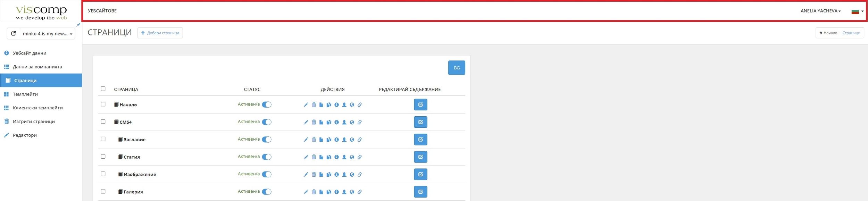Image resolution: width=868 pixels, height=201 pixels.
Task: Click the copy-pages icon in Заглавие row
Action: pos(329,140)
